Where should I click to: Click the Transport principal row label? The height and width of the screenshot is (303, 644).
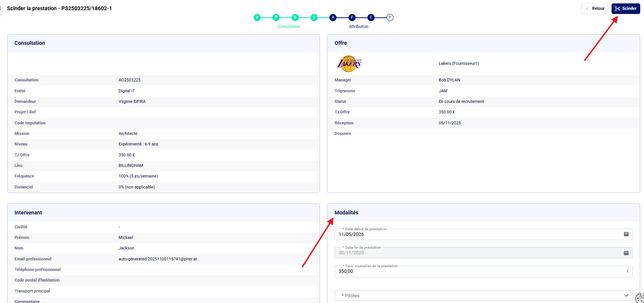point(32,291)
